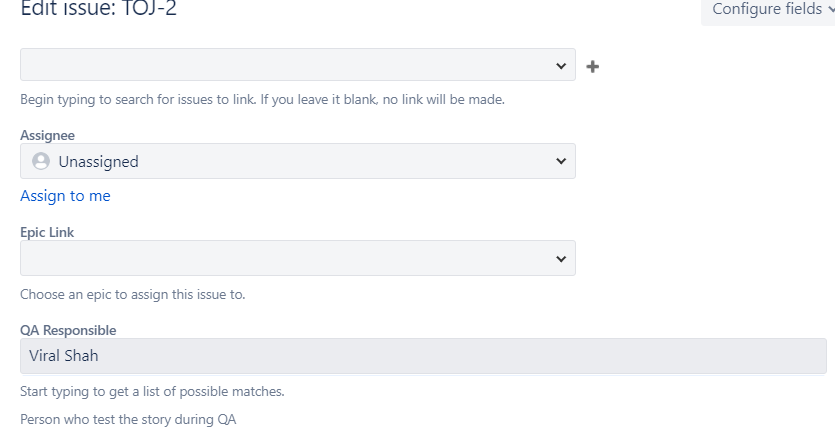Viewport: 835px width, 444px height.
Task: Click the plus icon to add another link
Action: coord(593,66)
